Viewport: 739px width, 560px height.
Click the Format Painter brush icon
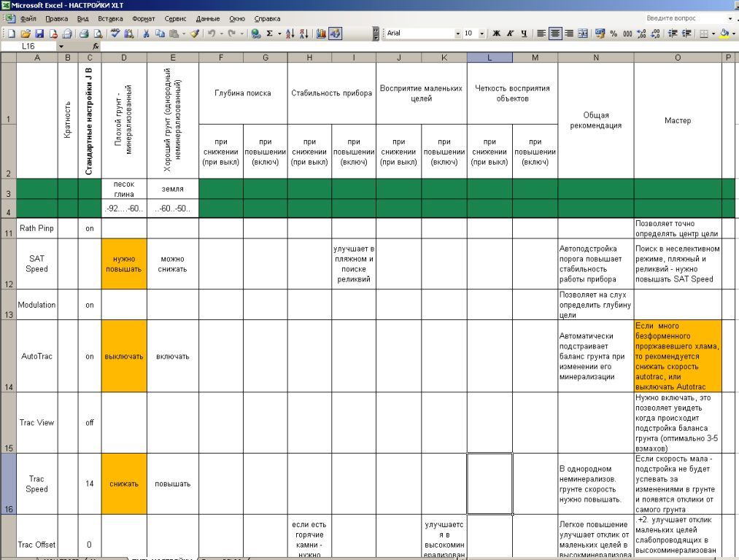tap(195, 34)
